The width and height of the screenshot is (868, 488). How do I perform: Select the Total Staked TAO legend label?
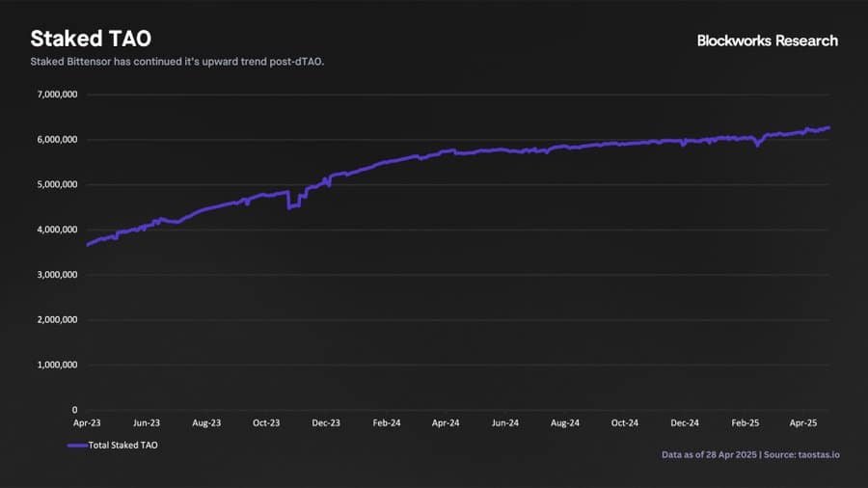pyautogui.click(x=122, y=446)
